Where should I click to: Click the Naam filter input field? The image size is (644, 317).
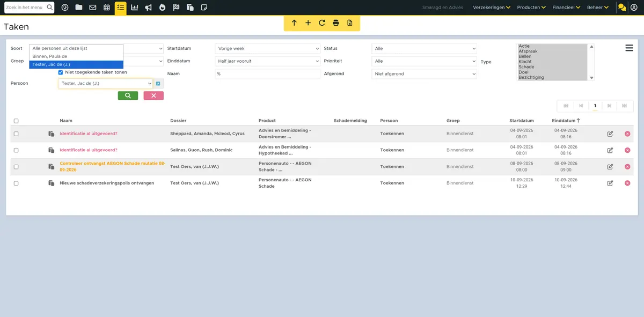click(267, 74)
